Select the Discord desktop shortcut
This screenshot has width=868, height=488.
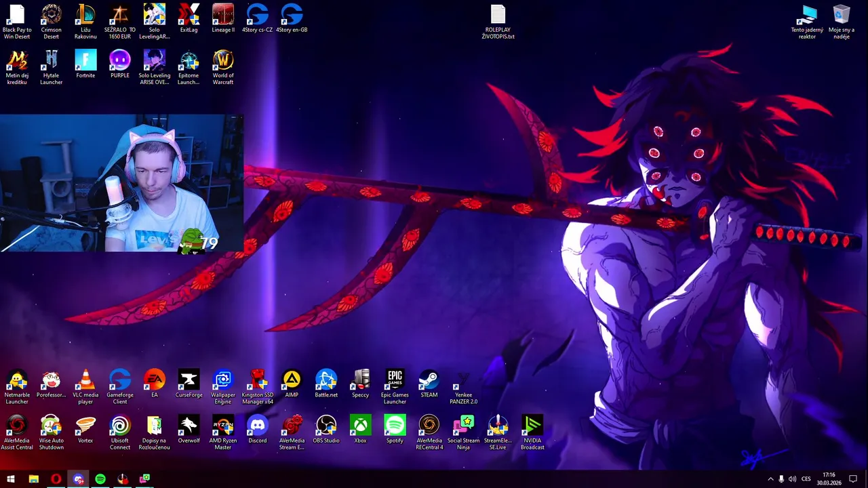(x=257, y=429)
